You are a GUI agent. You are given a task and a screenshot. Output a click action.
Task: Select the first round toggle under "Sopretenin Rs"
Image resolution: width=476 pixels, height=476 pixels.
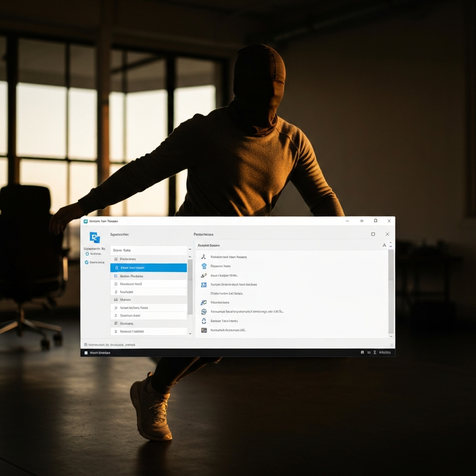[87, 254]
